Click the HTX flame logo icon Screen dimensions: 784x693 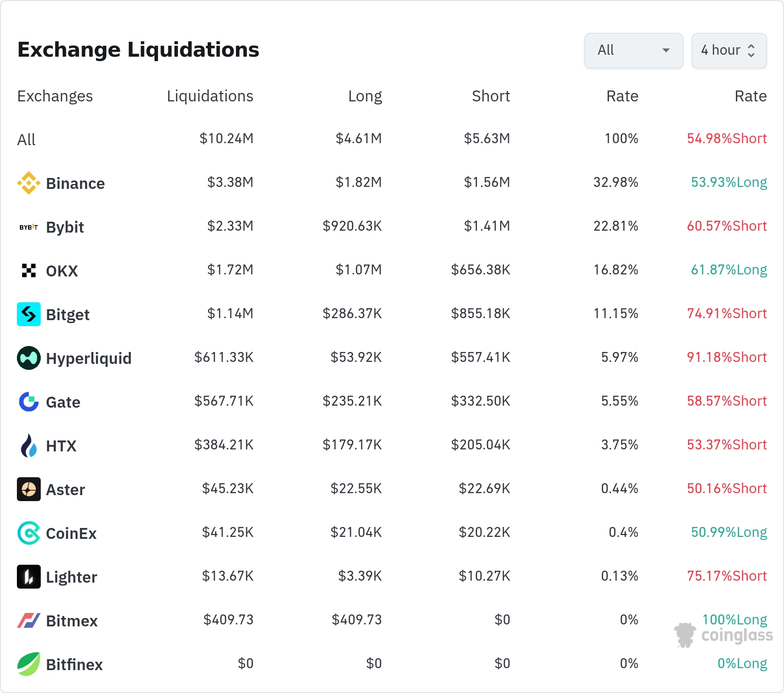(29, 445)
